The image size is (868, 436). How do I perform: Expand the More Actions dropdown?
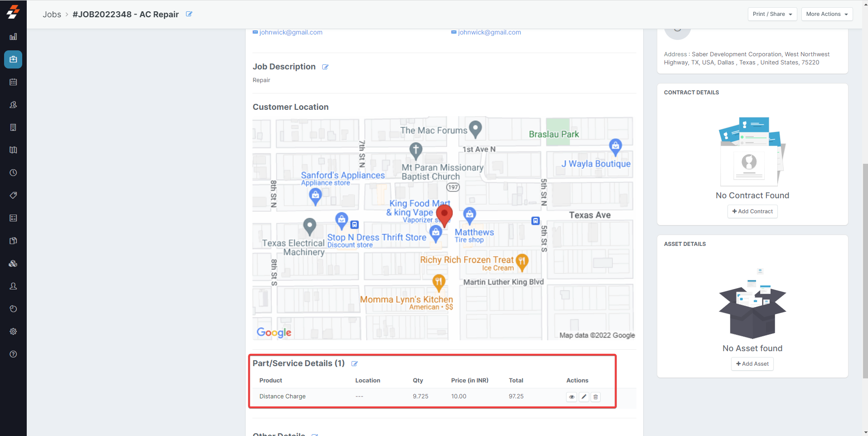click(x=827, y=14)
